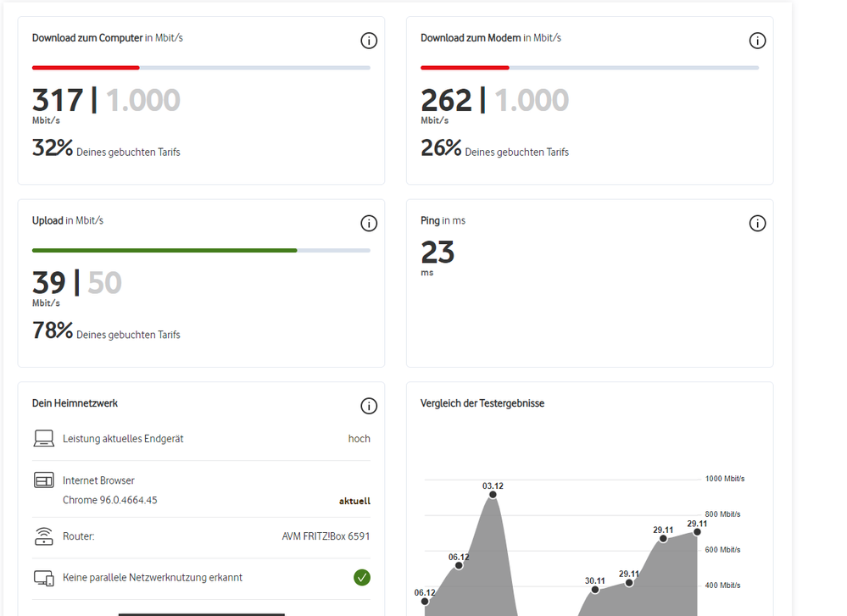Open info icon for Download zum Computer
The height and width of the screenshot is (616, 847).
click(x=369, y=41)
